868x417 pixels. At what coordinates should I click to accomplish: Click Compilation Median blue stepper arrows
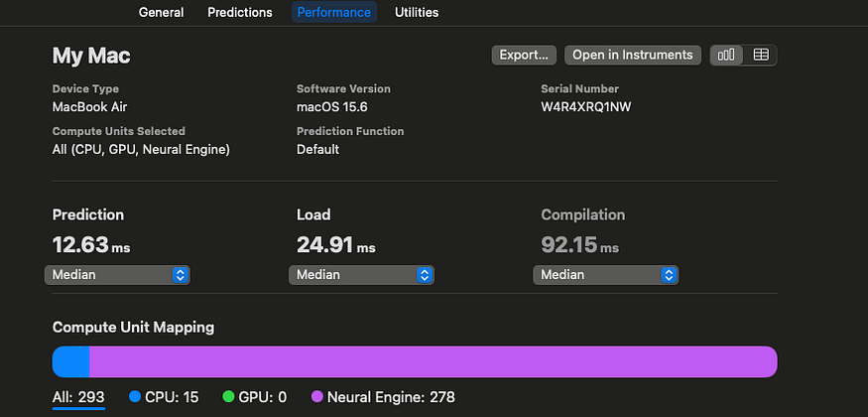pyautogui.click(x=669, y=275)
